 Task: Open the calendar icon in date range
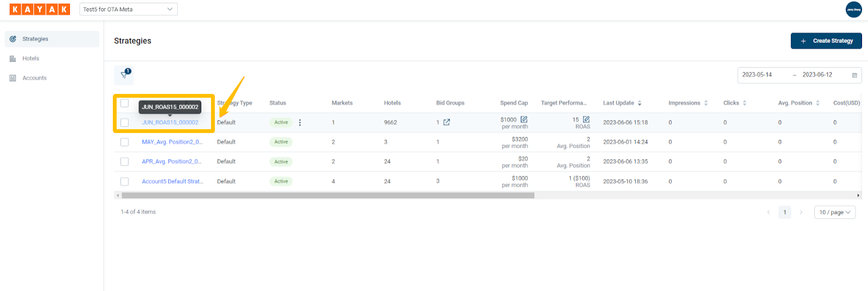tap(854, 75)
